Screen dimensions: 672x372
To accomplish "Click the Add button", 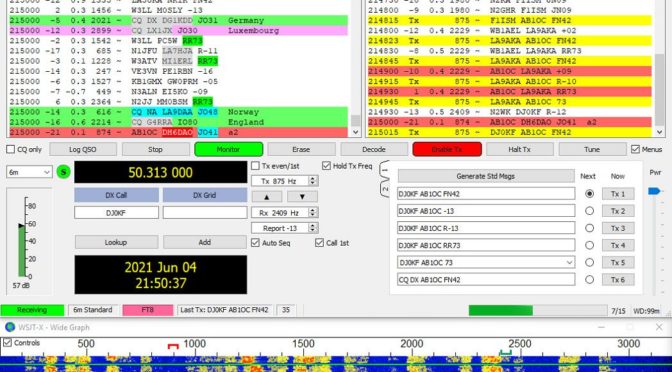I will click(204, 242).
